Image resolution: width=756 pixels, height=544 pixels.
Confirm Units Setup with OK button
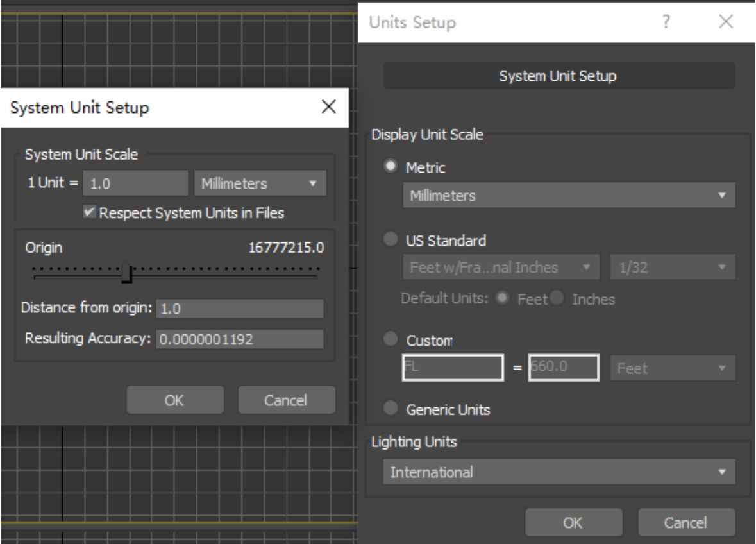573,523
